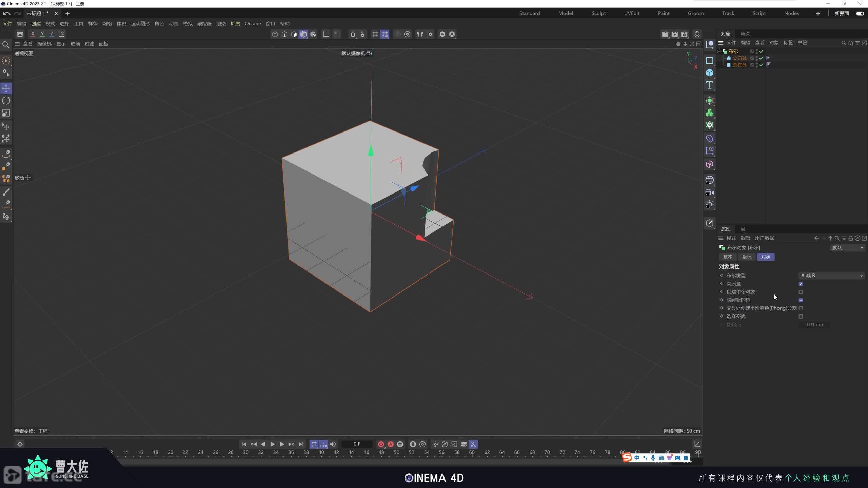Click the Cube primitive icon
This screenshot has width=868, height=488.
[710, 73]
